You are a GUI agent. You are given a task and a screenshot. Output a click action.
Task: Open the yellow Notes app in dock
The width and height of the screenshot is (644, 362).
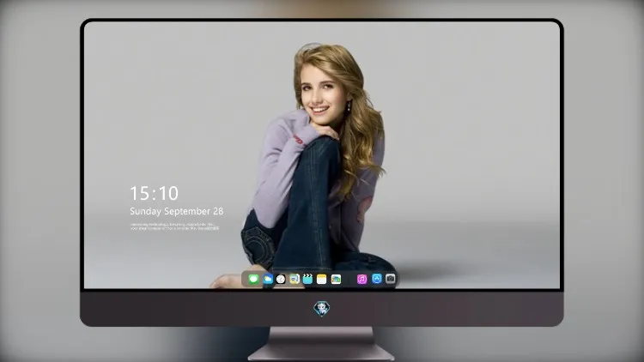(322, 280)
